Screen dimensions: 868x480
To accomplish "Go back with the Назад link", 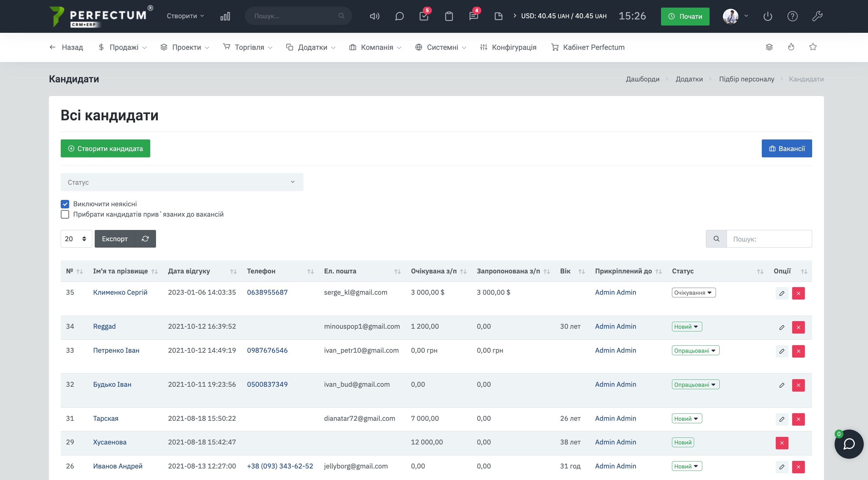I will coord(66,47).
